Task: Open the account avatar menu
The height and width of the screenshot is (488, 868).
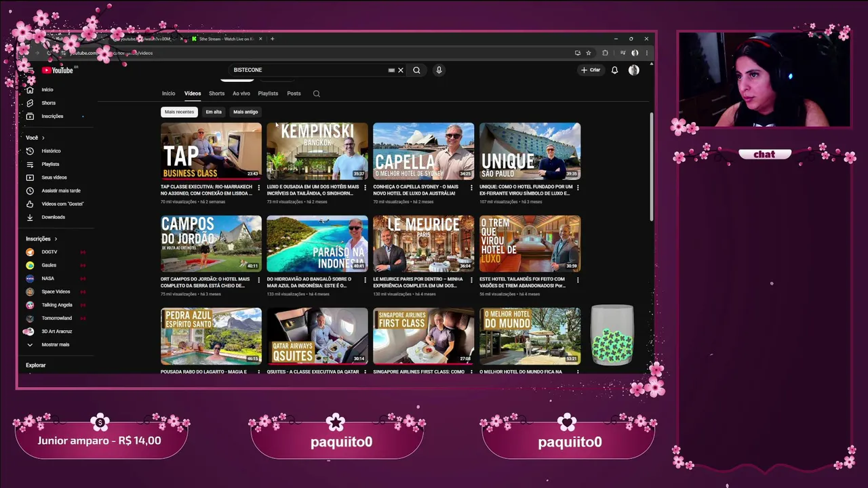Action: tap(633, 70)
